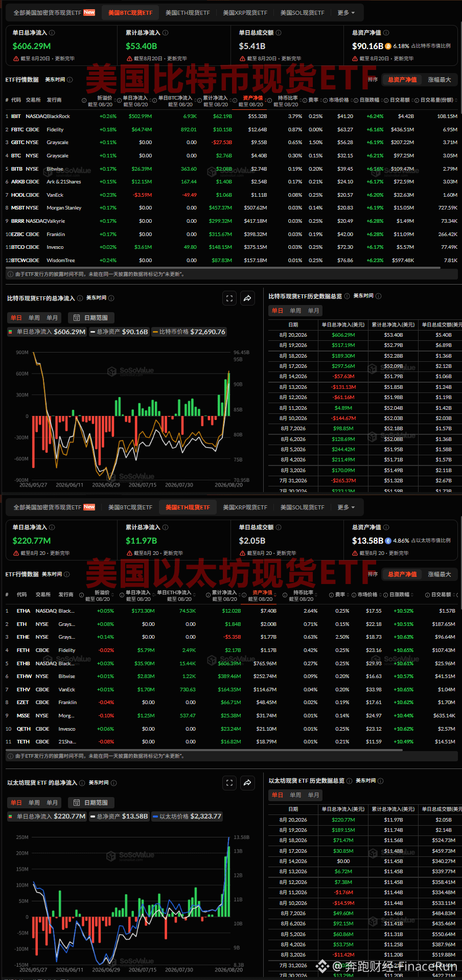The width and height of the screenshot is (462, 980).
Task: Click warning triangle icon under $606.29M
Action: pyautogui.click(x=16, y=59)
